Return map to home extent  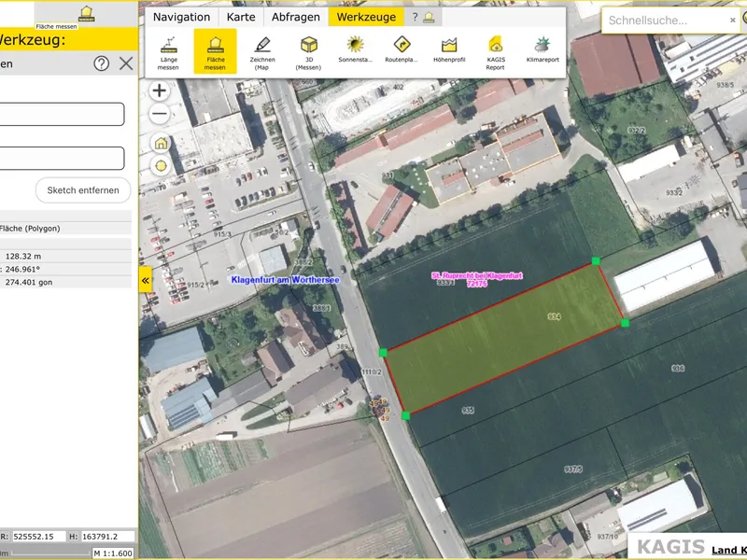point(161,143)
